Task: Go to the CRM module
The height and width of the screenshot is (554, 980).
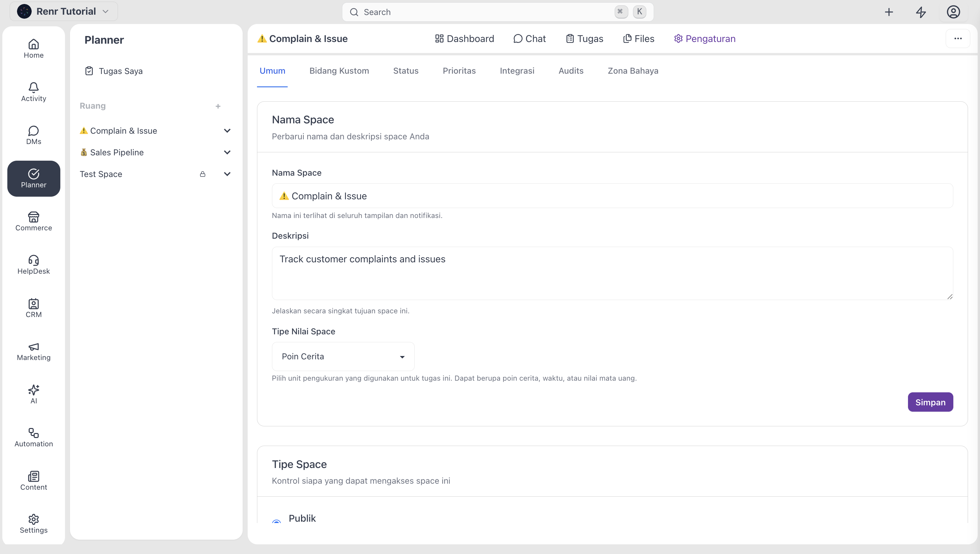Action: point(33,308)
